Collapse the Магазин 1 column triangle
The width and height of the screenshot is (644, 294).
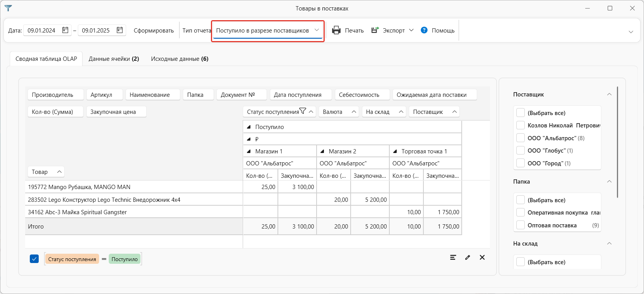coord(249,151)
